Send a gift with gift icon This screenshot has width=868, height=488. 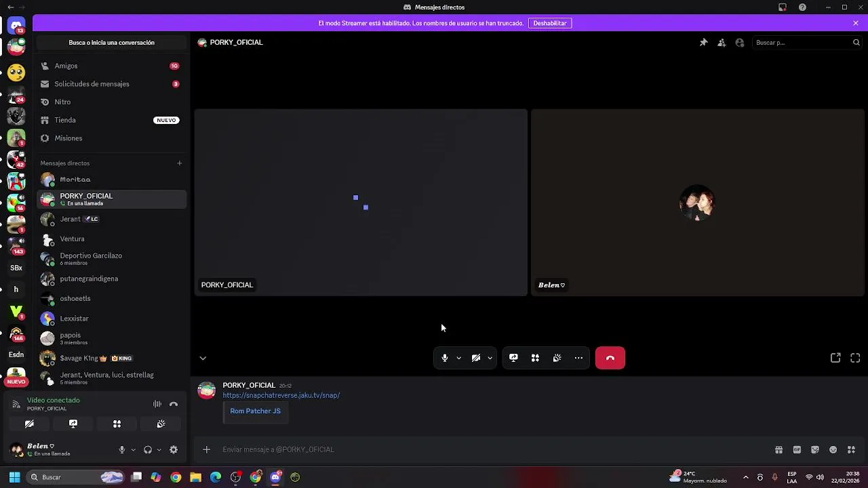pyautogui.click(x=778, y=450)
